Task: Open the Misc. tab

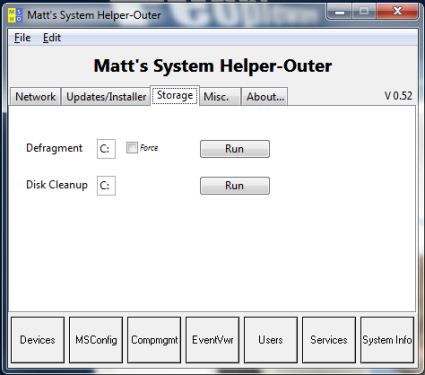Action: pyautogui.click(x=220, y=97)
